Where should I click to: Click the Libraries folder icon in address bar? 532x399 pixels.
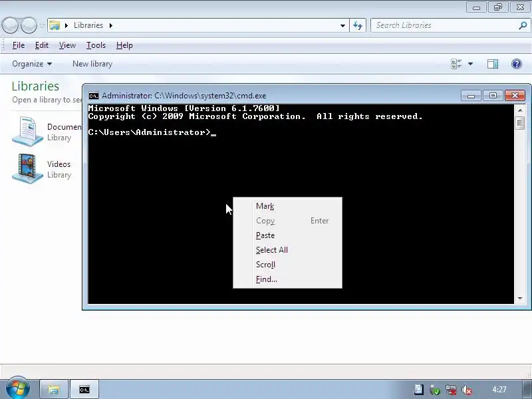(55, 25)
